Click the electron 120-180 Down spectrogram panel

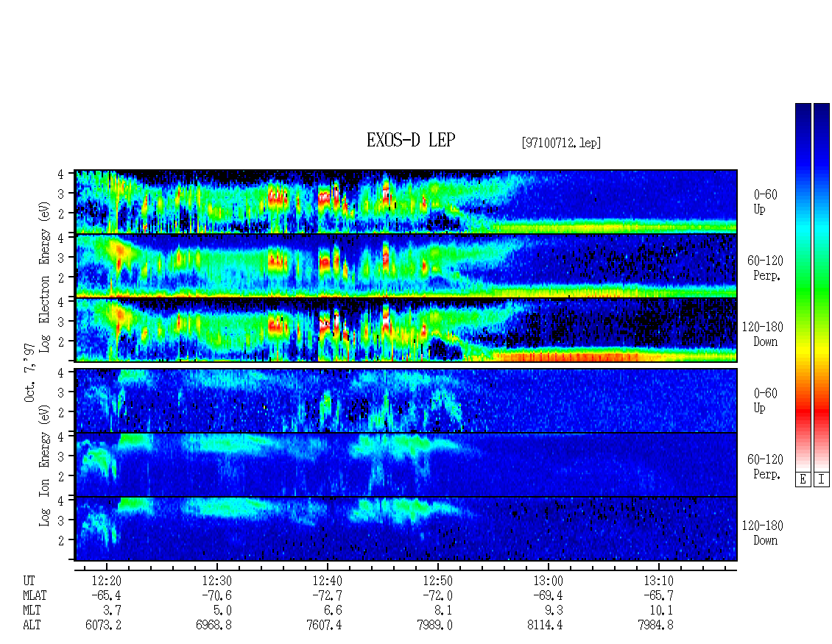406,330
